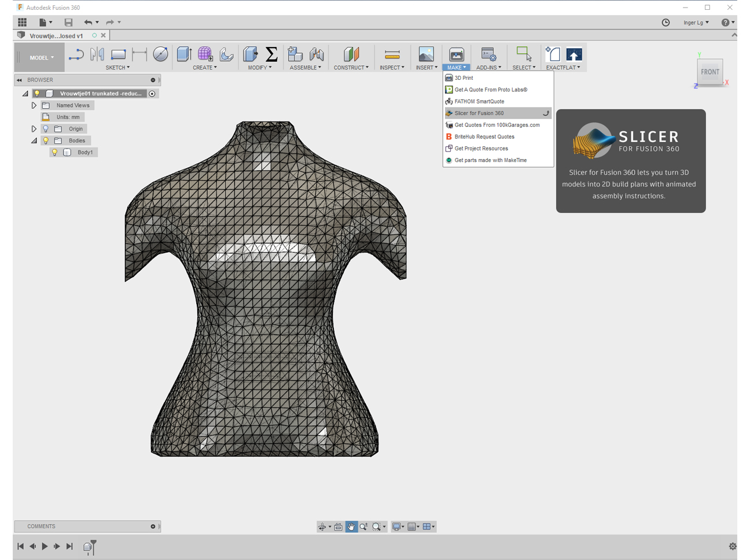This screenshot has height=560, width=750.
Task: Click the Inspect measure ruler icon
Action: pos(392,55)
